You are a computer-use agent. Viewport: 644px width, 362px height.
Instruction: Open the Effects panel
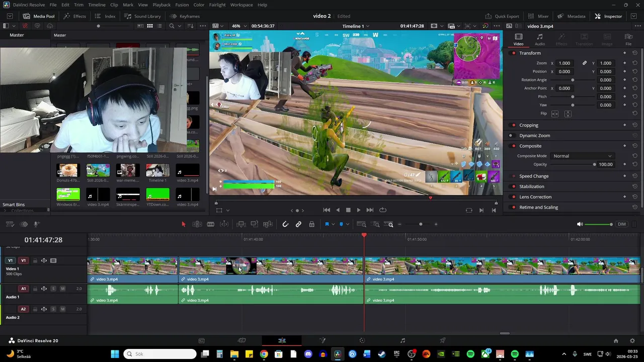(x=74, y=16)
